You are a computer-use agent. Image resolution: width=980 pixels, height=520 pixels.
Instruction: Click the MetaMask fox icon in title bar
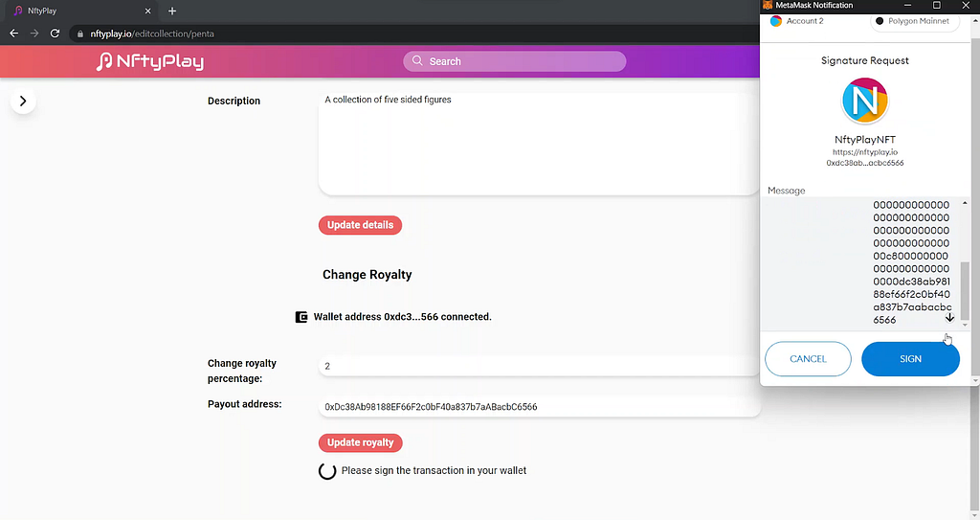pos(768,5)
